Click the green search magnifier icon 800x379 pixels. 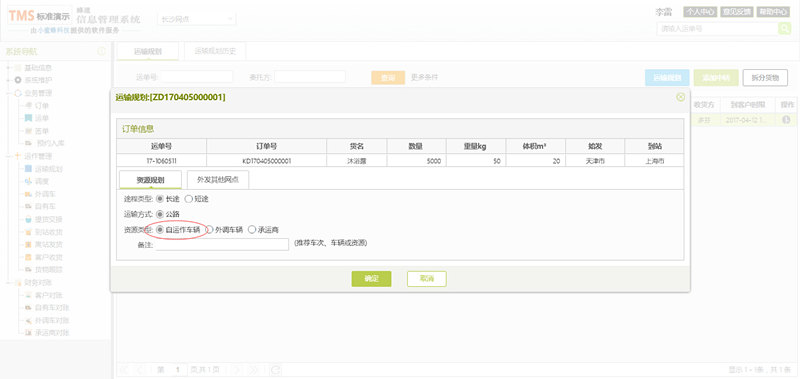click(784, 29)
